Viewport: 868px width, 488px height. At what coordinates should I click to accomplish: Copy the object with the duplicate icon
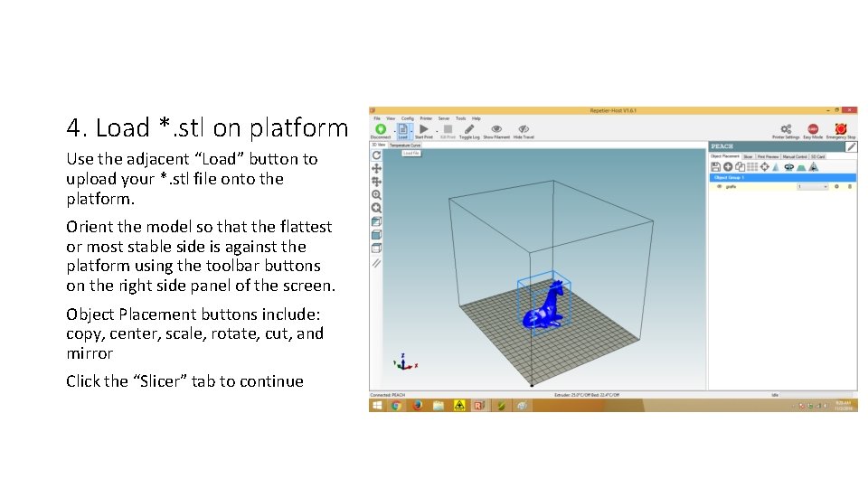[741, 166]
